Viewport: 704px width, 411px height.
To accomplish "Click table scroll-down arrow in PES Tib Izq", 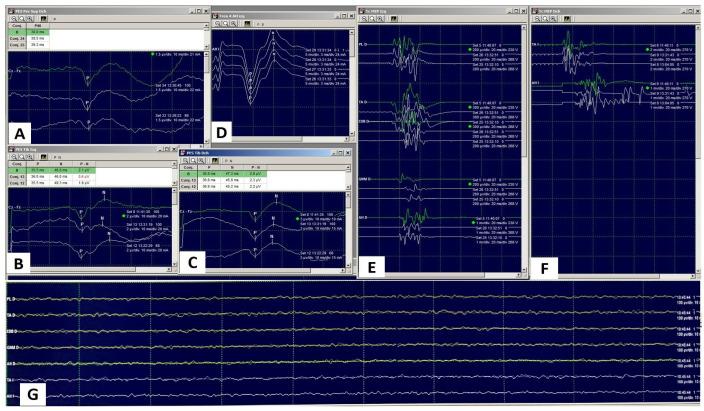I will (x=174, y=183).
